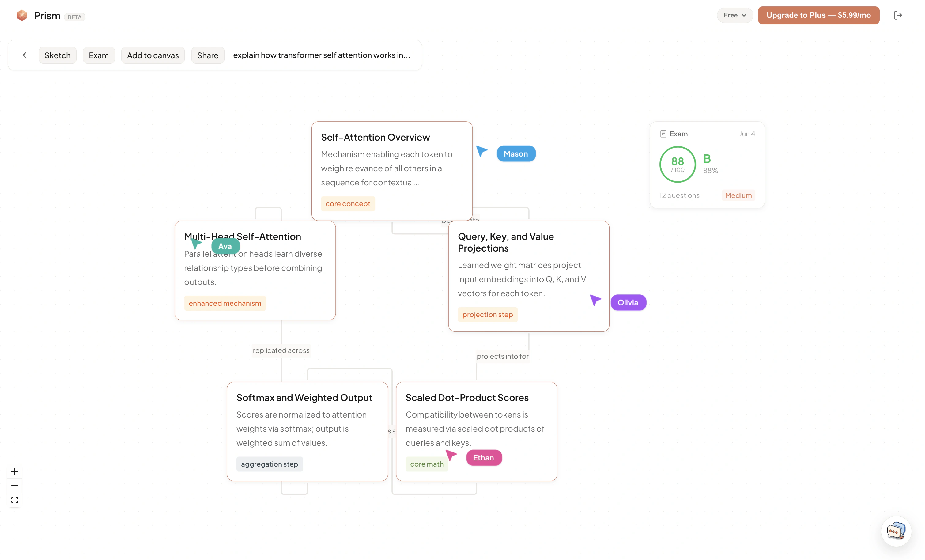This screenshot has width=925, height=560.
Task: Click the Ava collaborator label
Action: click(225, 246)
